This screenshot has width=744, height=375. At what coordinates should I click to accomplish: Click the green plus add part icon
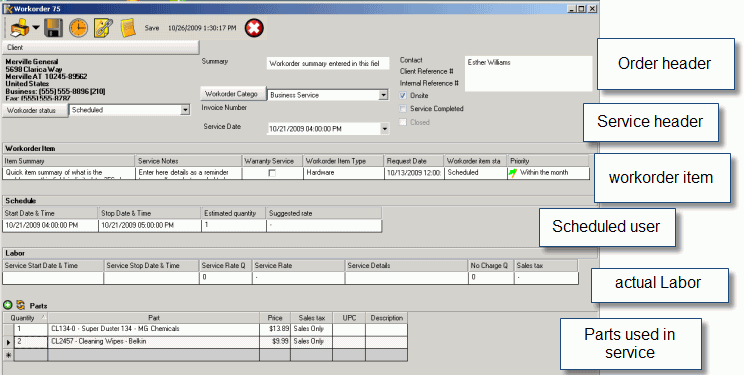(x=8, y=305)
